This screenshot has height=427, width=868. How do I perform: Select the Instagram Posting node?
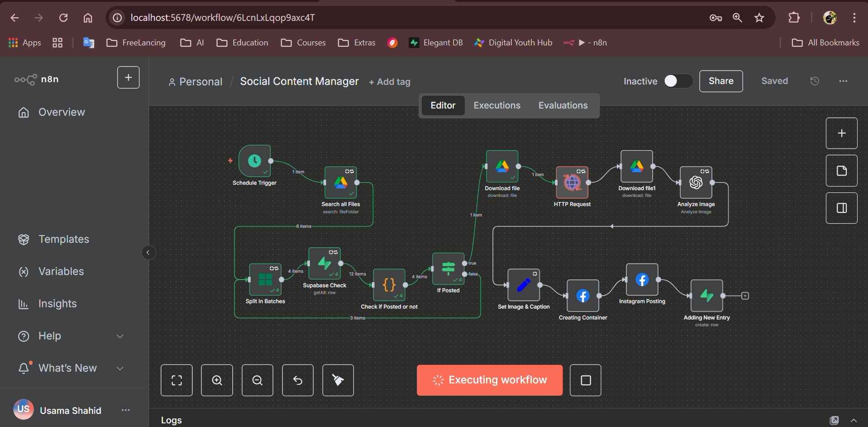642,279
